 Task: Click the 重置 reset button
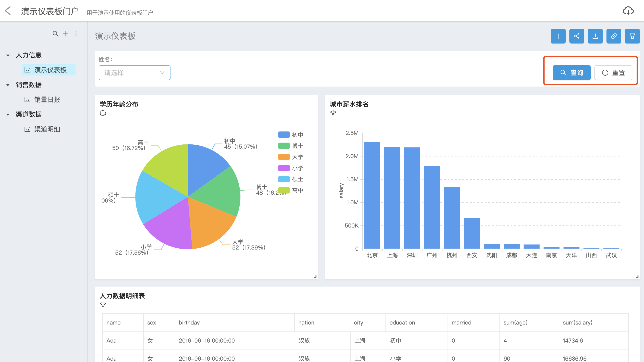613,73
